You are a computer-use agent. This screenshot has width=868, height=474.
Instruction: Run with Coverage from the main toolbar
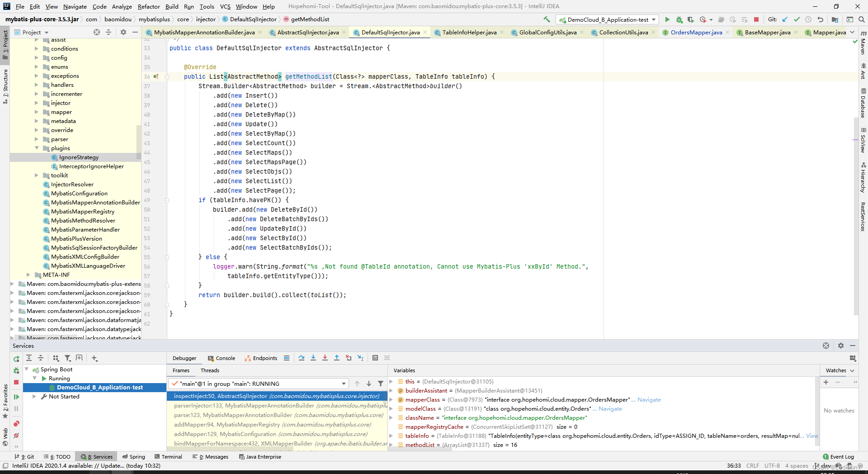pyautogui.click(x=690, y=19)
